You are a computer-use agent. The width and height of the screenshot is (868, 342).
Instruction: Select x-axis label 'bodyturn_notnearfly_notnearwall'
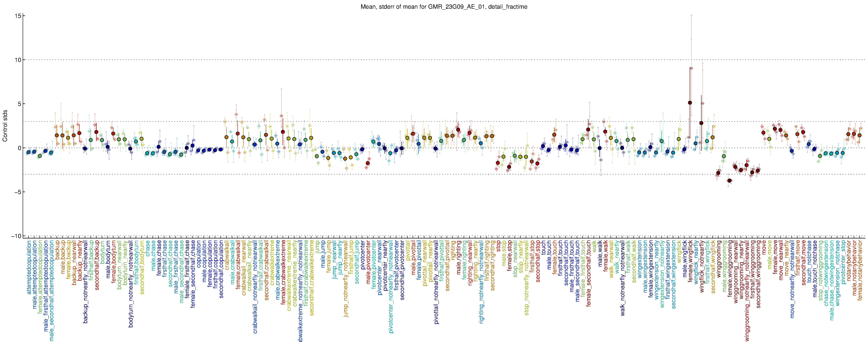(x=131, y=283)
